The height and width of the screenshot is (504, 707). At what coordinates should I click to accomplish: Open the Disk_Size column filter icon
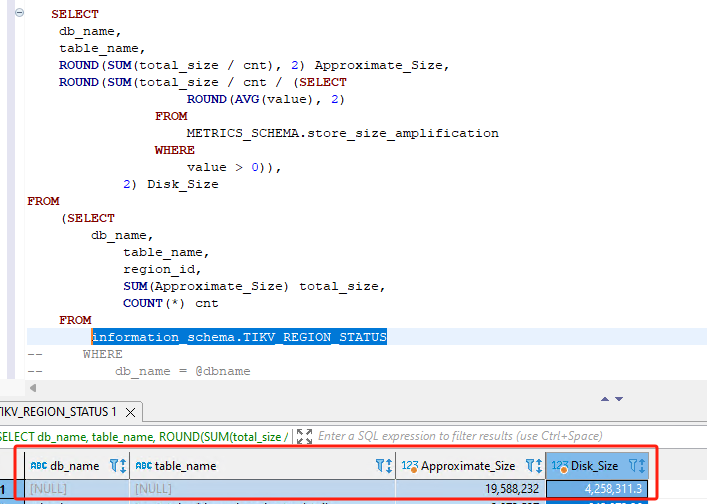point(636,466)
